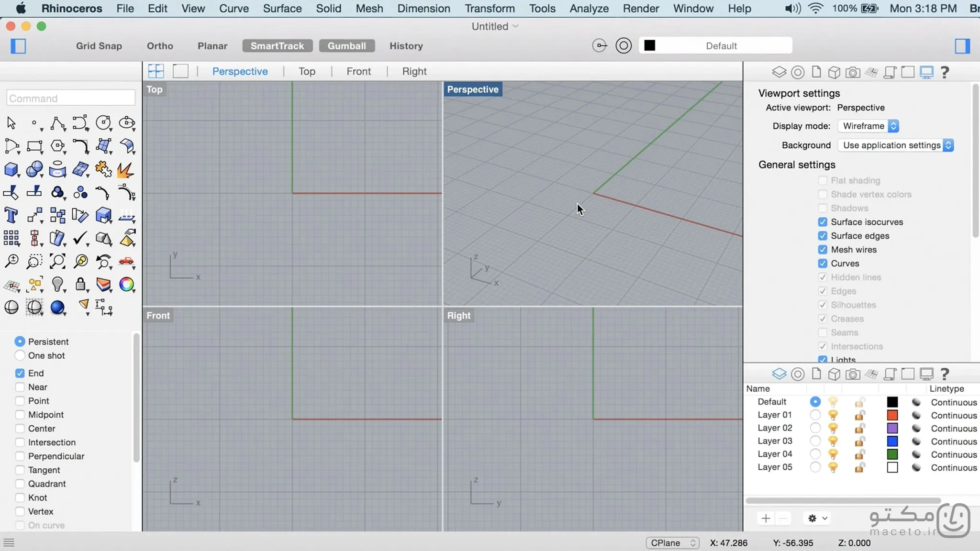Open the Curve menu

click(x=234, y=9)
